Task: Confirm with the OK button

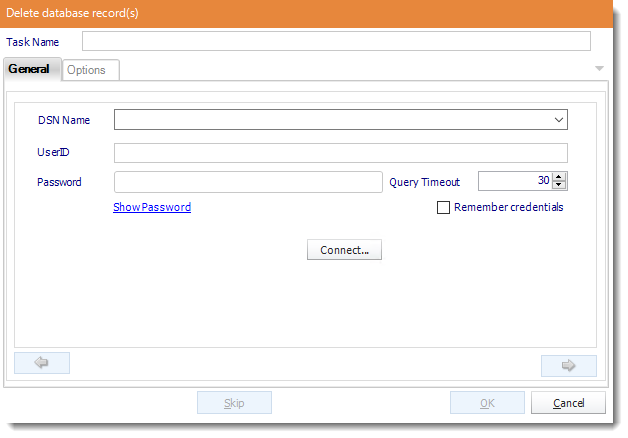Action: (487, 403)
